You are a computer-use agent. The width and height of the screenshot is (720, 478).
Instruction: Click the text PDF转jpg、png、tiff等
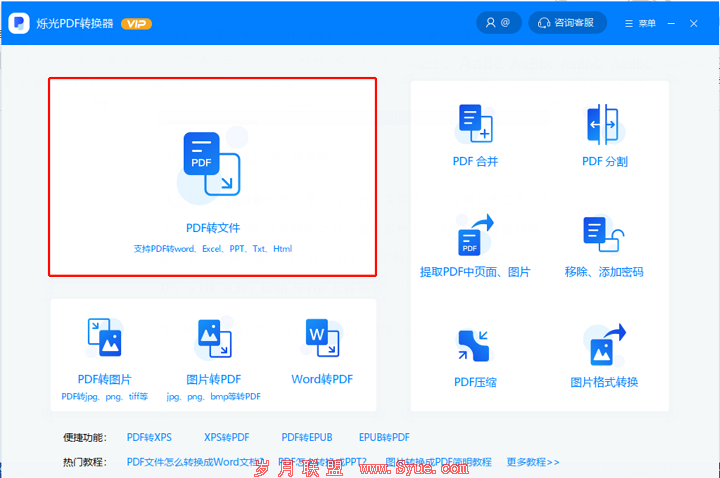[x=105, y=396]
